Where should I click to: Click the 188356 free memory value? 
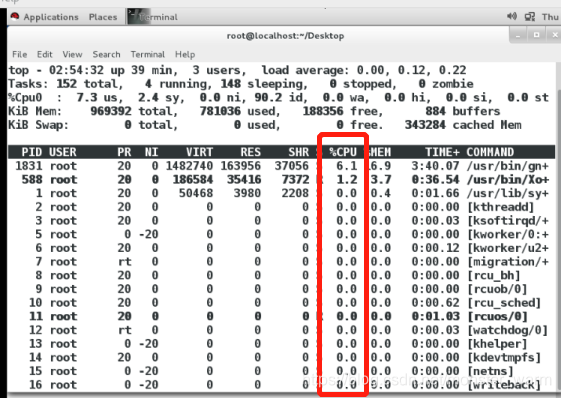coord(323,111)
